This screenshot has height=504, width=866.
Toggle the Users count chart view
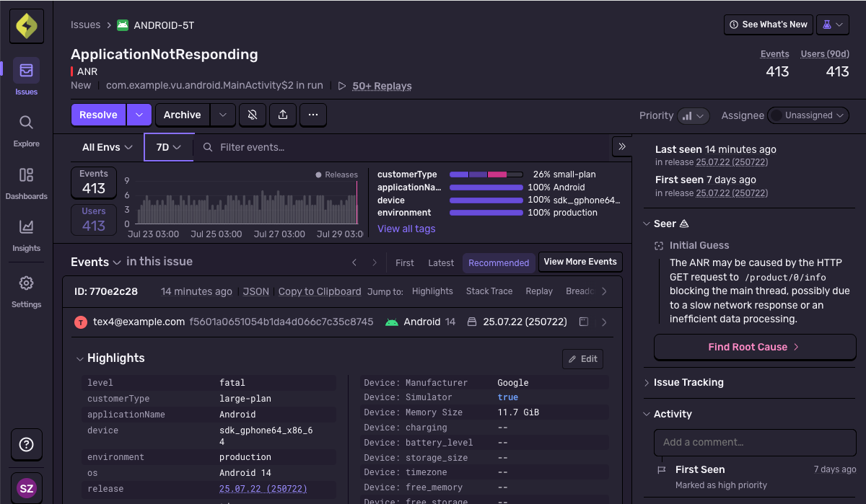pyautogui.click(x=94, y=219)
